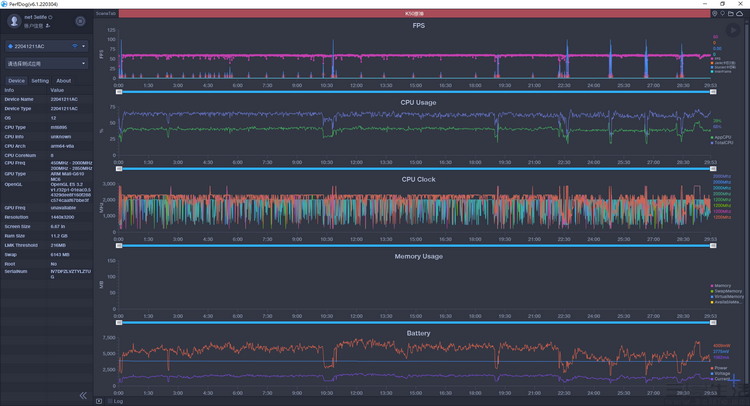Click the LMK Threshold row
This screenshot has height=406, width=750.
tap(47, 245)
